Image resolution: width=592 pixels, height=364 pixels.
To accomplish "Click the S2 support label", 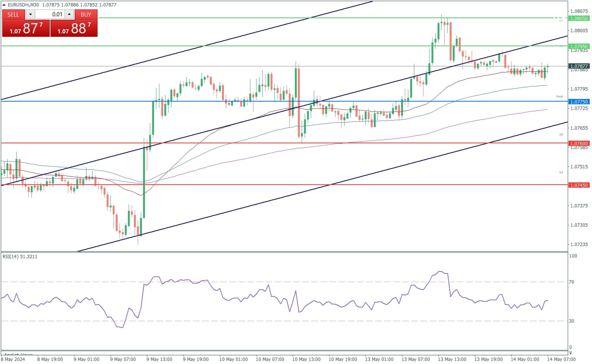I will [x=561, y=135].
